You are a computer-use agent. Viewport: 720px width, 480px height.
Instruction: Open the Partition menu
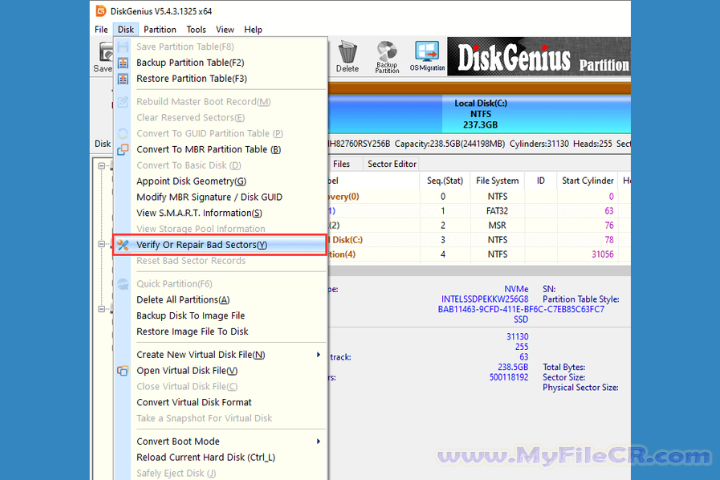click(x=159, y=29)
